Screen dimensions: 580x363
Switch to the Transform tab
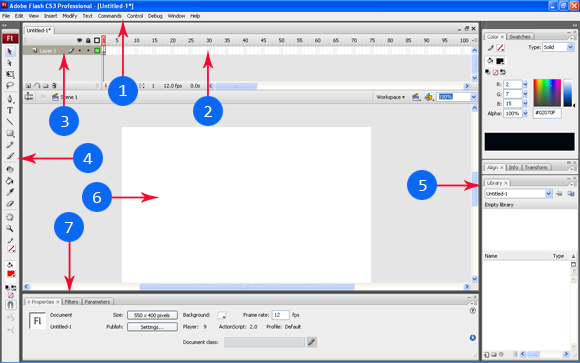tap(536, 168)
